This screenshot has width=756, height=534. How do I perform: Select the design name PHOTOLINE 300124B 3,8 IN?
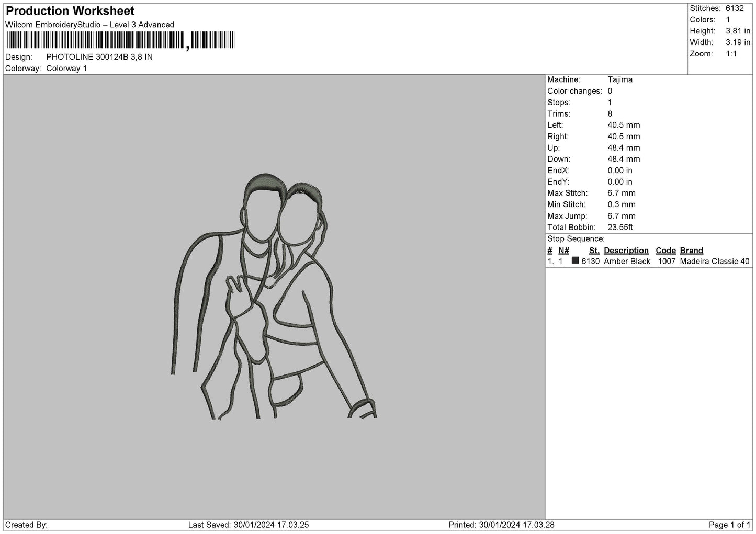(99, 57)
